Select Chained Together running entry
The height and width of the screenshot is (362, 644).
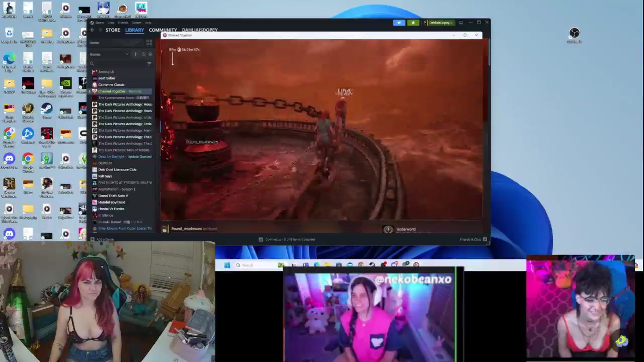point(120,91)
